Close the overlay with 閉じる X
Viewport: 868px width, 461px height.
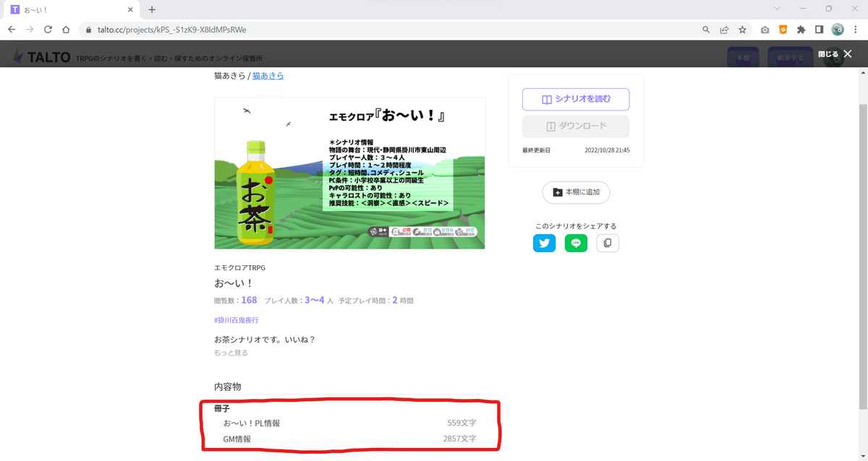(835, 54)
